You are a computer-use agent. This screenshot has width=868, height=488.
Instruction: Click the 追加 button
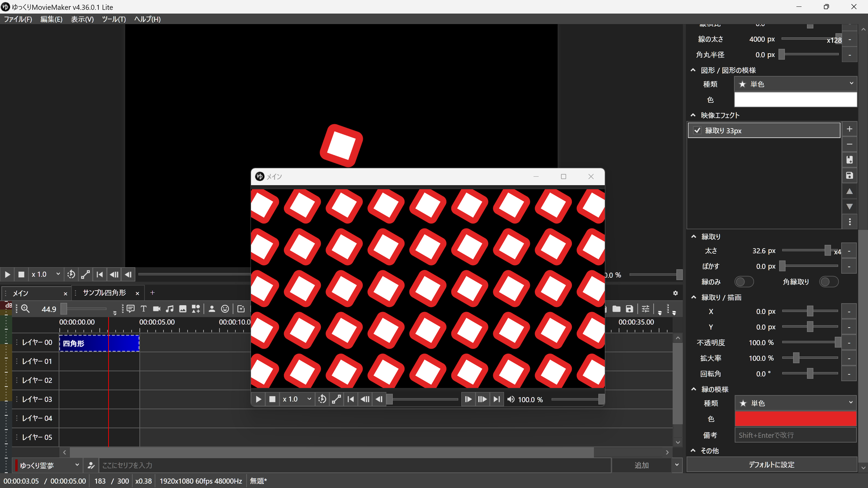[641, 465]
